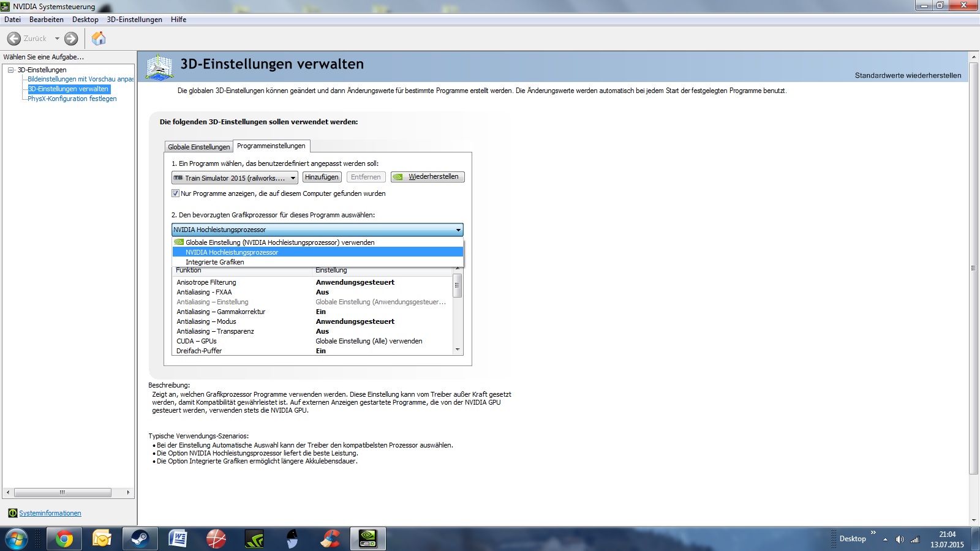Select Bildeinstellungen mit Vorschau anpassen

pos(81,79)
